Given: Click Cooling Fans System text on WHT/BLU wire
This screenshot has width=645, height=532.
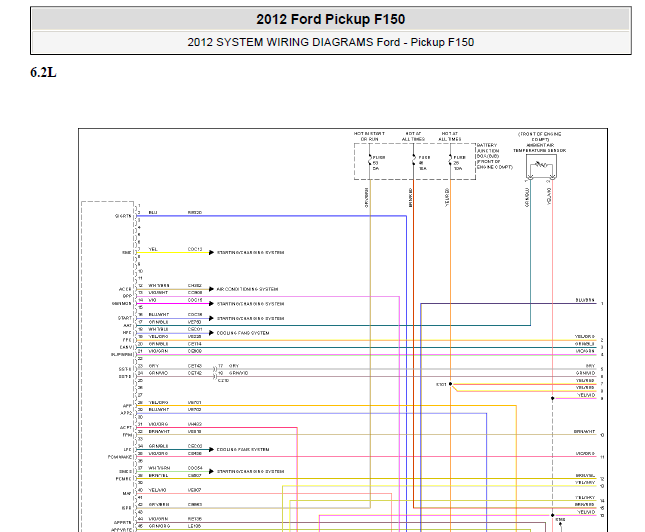Looking at the screenshot, I should tap(243, 333).
